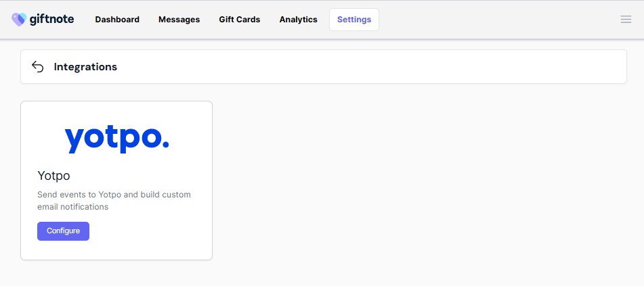Switch to the Messages tab
644x286 pixels.
click(179, 20)
